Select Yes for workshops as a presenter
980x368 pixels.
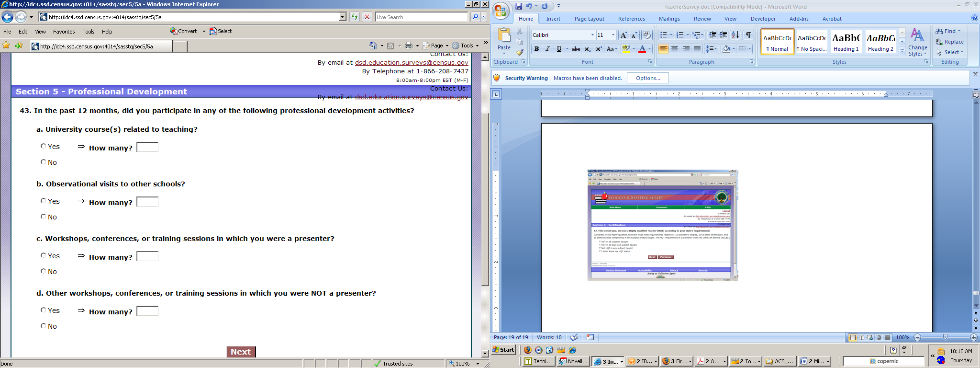[44, 255]
